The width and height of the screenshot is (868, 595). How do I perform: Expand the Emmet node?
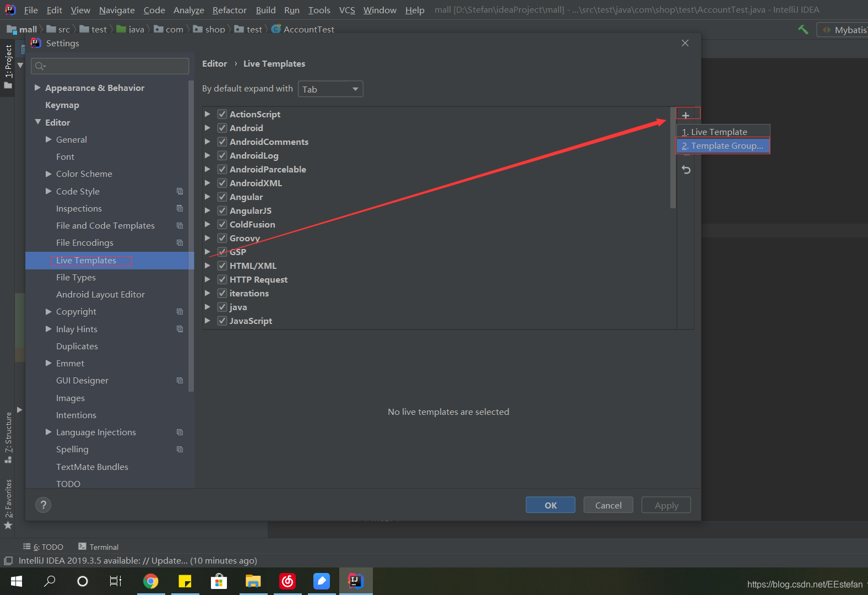[48, 363]
